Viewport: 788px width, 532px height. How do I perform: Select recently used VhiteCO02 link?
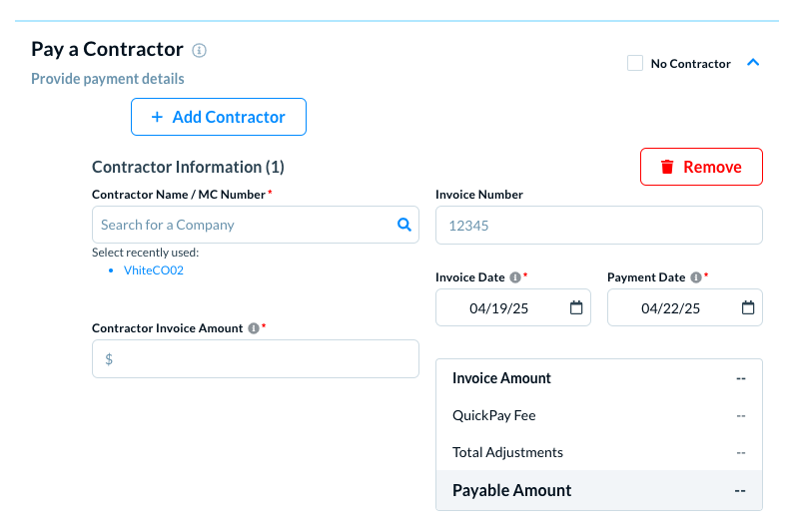[153, 270]
